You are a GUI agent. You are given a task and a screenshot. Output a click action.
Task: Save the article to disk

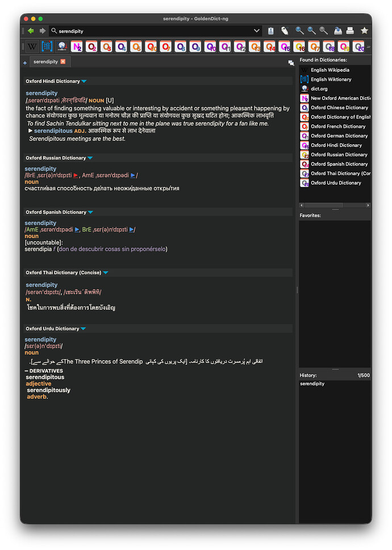pyautogui.click(x=337, y=31)
